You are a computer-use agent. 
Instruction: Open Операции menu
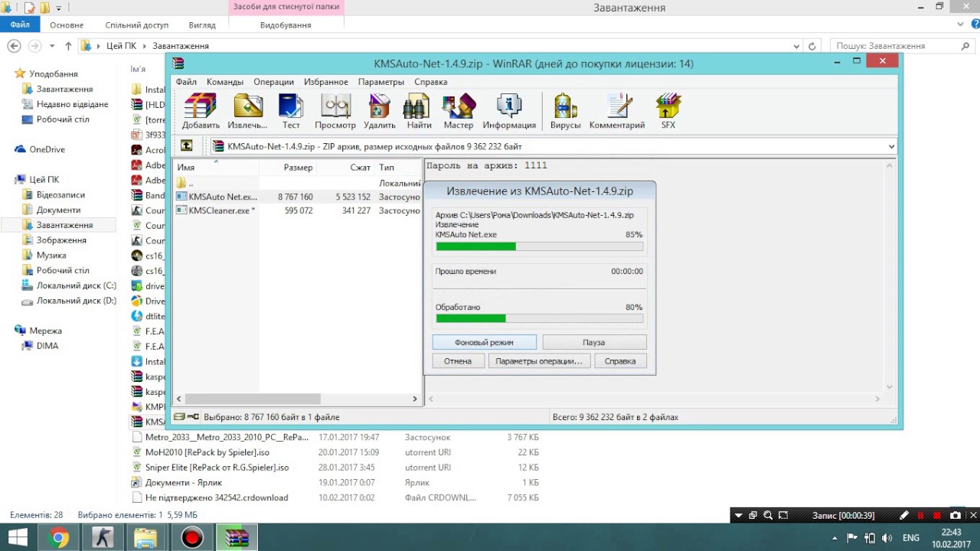coord(273,82)
